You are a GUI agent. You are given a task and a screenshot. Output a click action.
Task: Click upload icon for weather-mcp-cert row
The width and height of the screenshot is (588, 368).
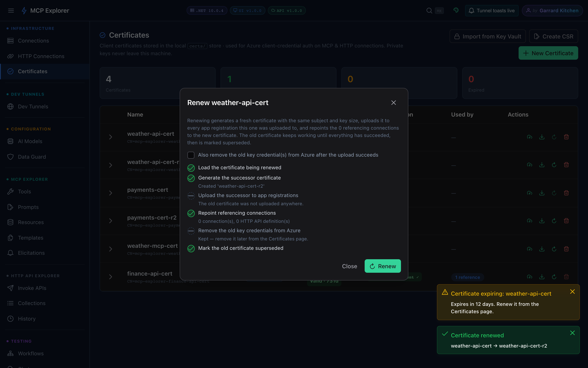529,249
